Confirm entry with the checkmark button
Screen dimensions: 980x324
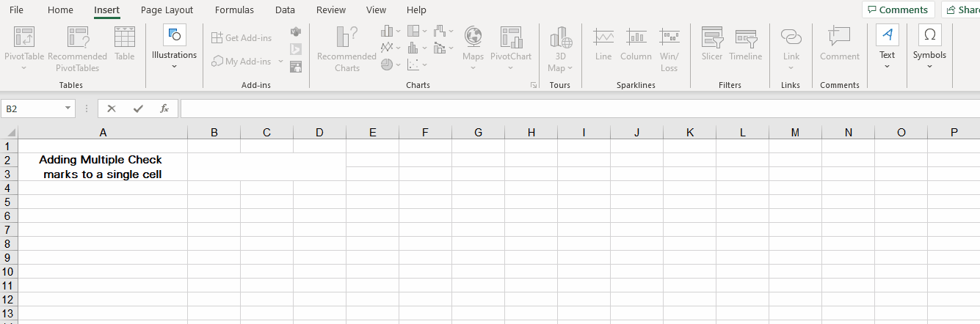click(138, 108)
